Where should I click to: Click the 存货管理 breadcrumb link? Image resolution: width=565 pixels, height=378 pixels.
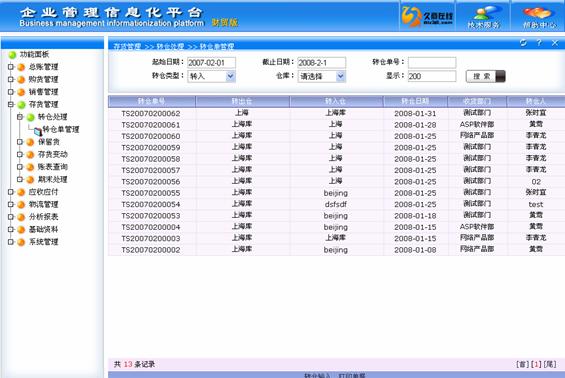tap(127, 46)
